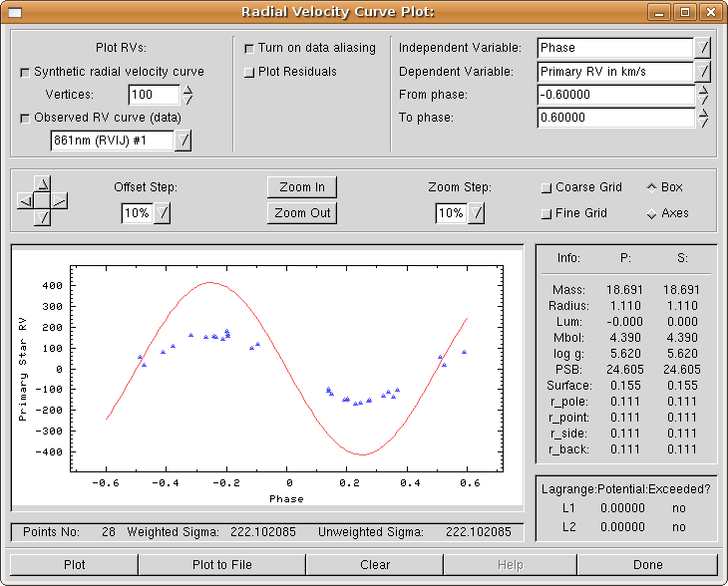Click the Vertices input field showing 100

click(x=154, y=95)
